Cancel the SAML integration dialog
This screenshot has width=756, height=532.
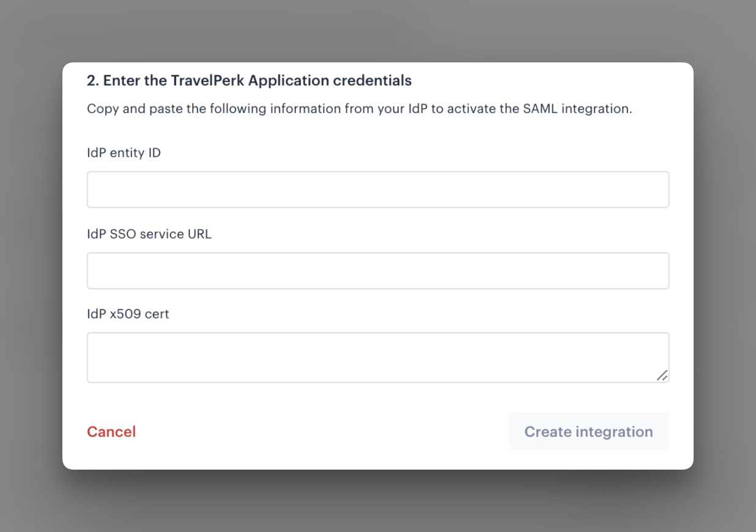click(x=111, y=432)
